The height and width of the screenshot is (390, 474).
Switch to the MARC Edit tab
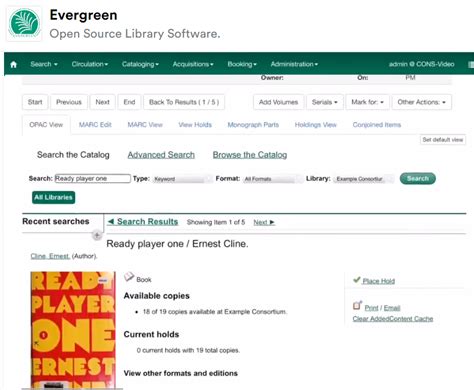[95, 125]
